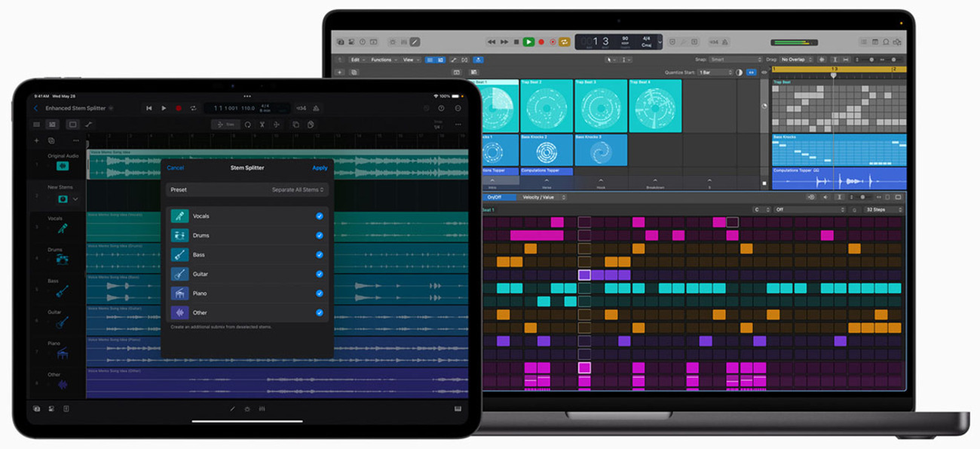Uncheck the Bass stem checkbox
The height and width of the screenshot is (449, 980).
pos(320,255)
